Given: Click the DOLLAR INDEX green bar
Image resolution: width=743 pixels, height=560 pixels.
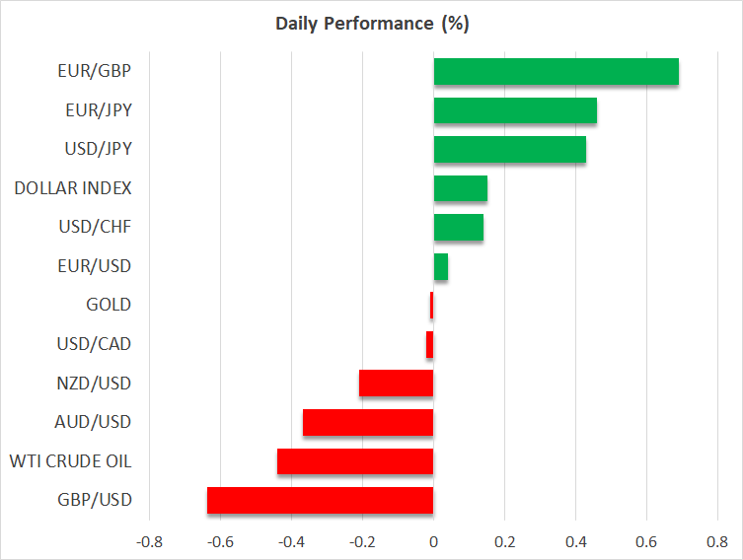Looking at the screenshot, I should (460, 188).
